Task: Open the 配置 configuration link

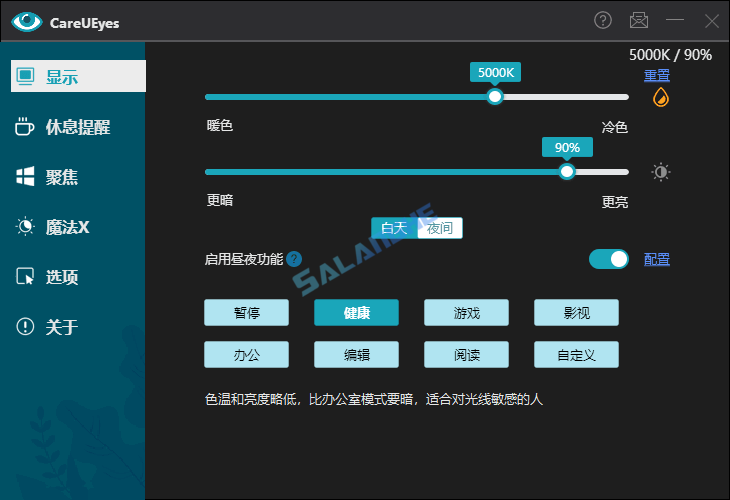Action: click(657, 259)
